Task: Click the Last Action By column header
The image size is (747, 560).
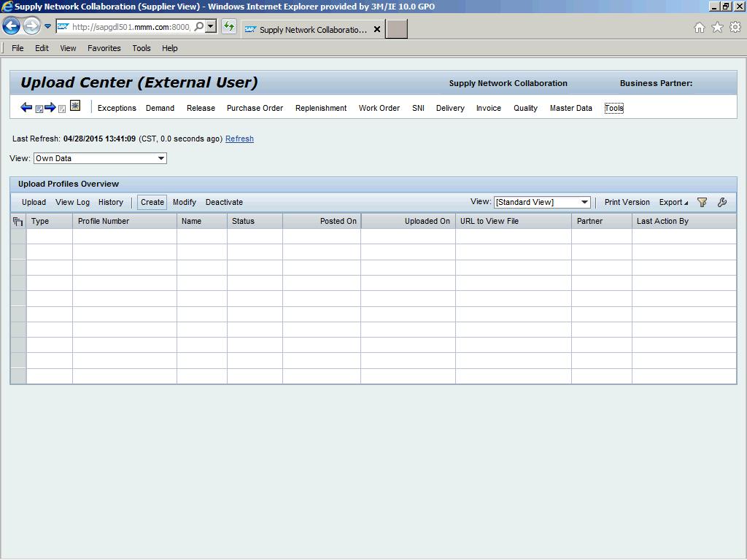Action: (684, 222)
